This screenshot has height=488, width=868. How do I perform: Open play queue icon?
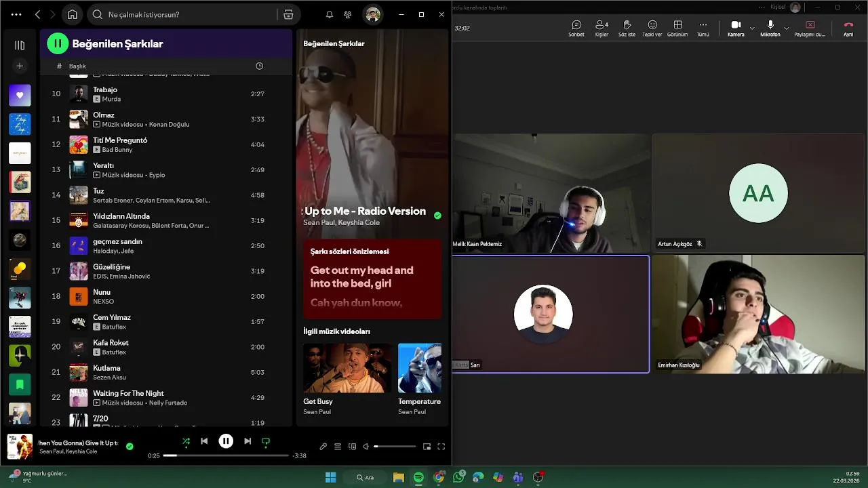pyautogui.click(x=338, y=447)
